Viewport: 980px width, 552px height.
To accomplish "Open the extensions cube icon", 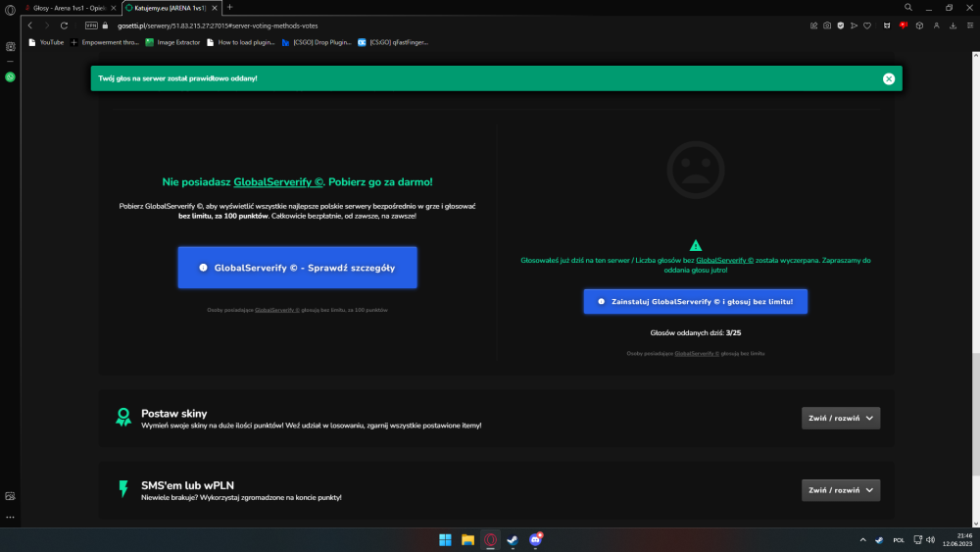I will click(x=919, y=25).
